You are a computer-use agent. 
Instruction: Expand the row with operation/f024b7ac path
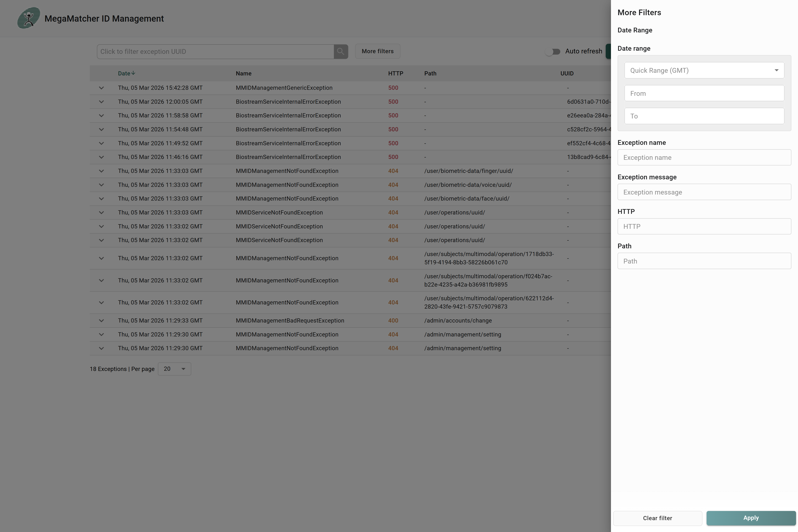[x=101, y=281]
